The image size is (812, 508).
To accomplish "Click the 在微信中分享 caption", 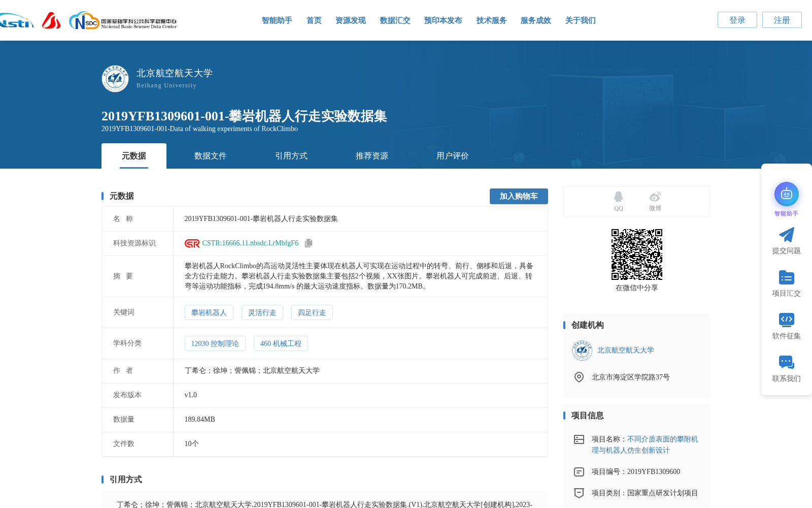I will [637, 288].
